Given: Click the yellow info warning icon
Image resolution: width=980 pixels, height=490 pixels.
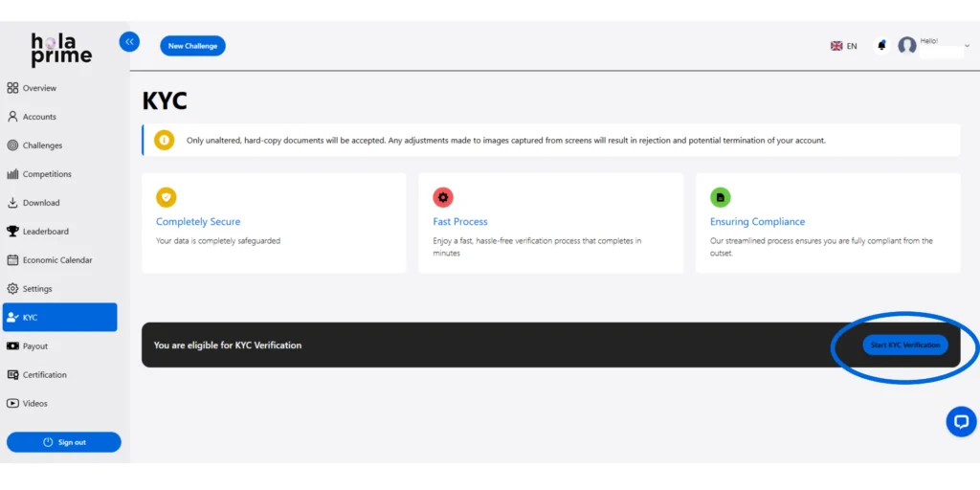Looking at the screenshot, I should [x=165, y=140].
